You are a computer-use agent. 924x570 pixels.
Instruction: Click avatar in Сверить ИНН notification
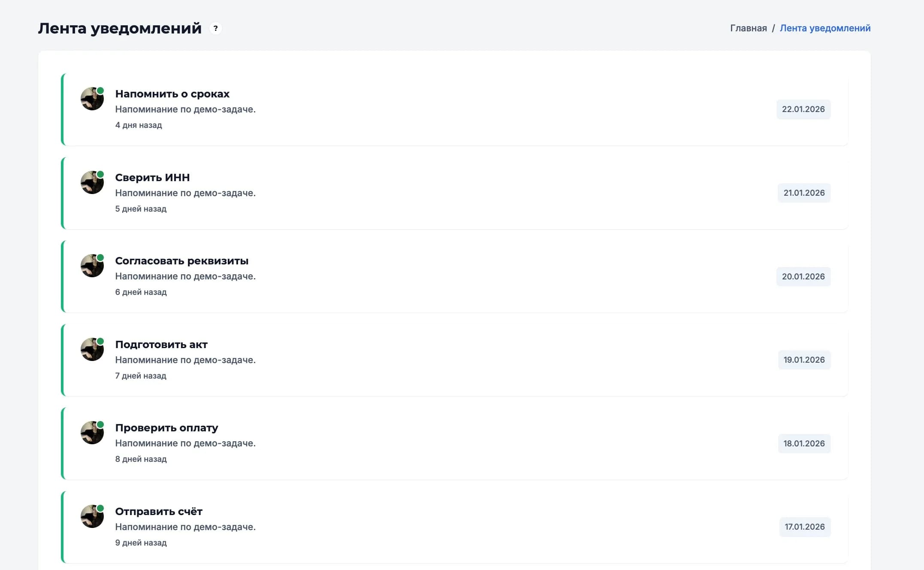click(92, 182)
